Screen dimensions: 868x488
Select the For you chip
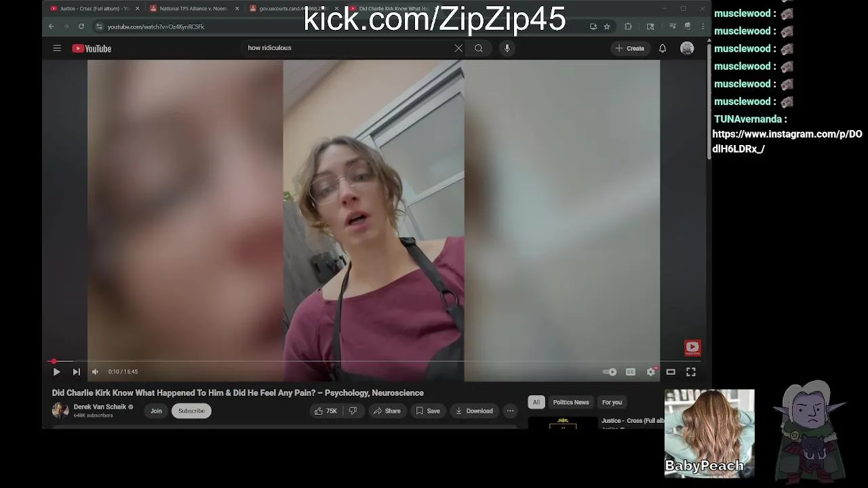612,402
